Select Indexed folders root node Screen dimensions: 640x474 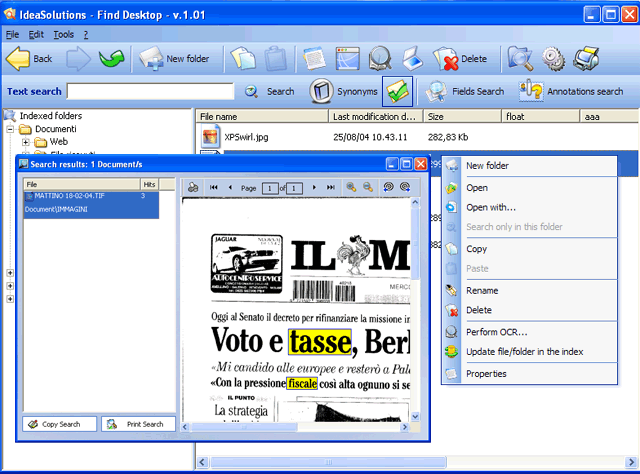(51, 116)
